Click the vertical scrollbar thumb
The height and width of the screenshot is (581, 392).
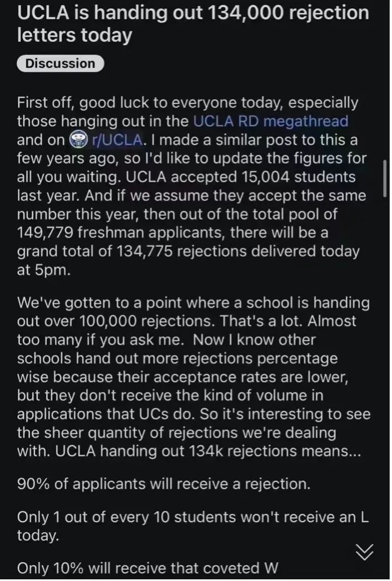385,178
